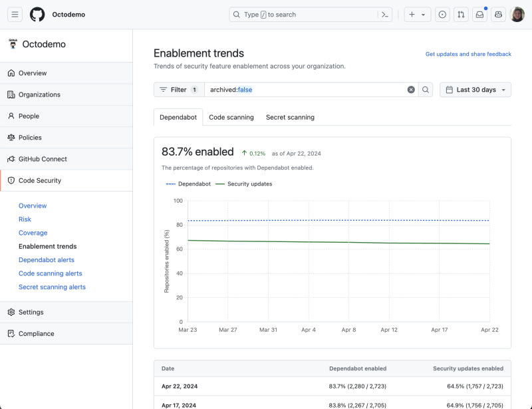Open the hamburger navigation menu
Screen dimensions: 532x409
pos(15,15)
